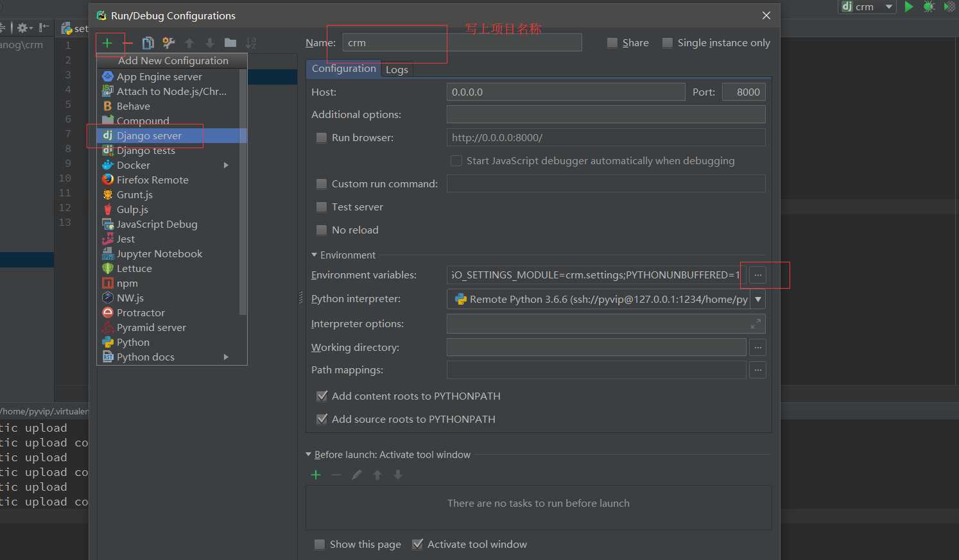Click the Additional options input field
Viewport: 959px width, 560px height.
(x=606, y=115)
